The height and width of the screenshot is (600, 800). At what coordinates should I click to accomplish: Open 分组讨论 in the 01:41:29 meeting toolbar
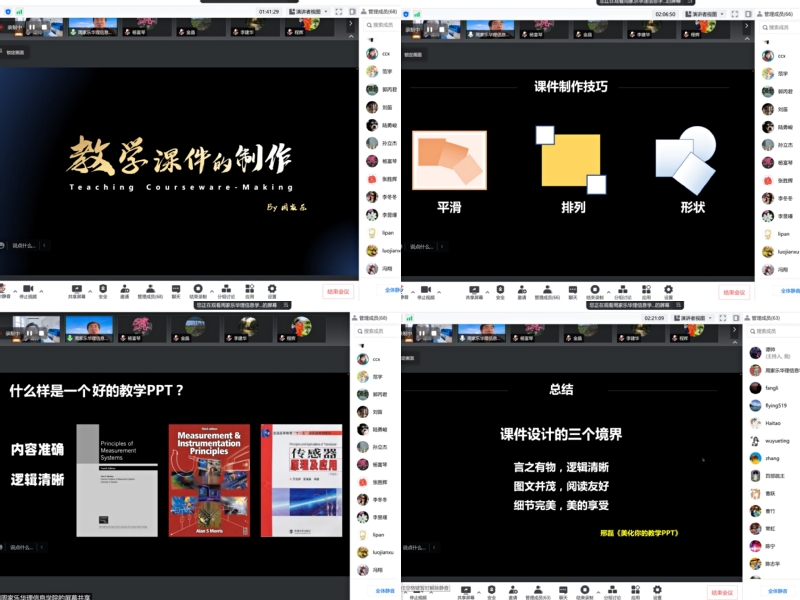(226, 291)
